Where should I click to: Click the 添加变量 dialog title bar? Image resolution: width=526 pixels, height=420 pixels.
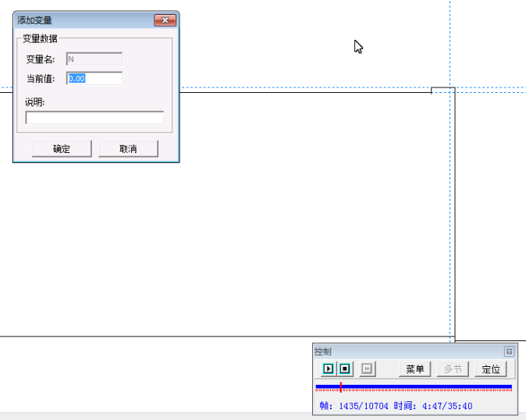[x=78, y=20]
